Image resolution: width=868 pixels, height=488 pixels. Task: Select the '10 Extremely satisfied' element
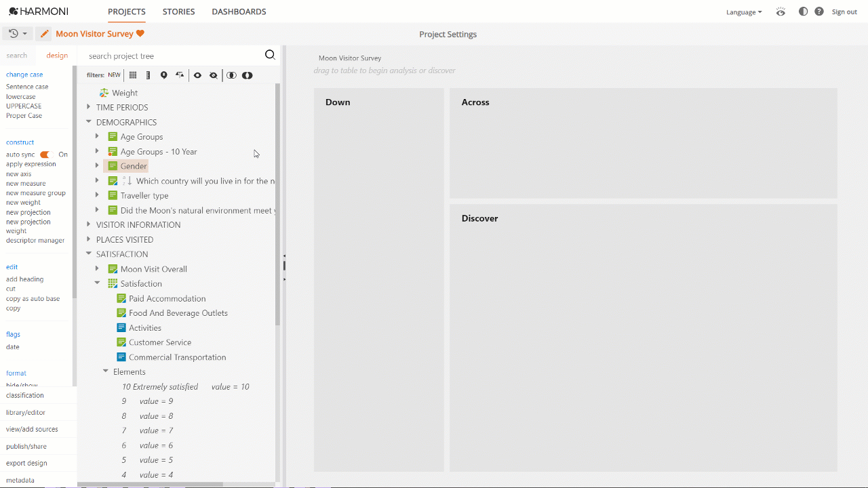(160, 387)
